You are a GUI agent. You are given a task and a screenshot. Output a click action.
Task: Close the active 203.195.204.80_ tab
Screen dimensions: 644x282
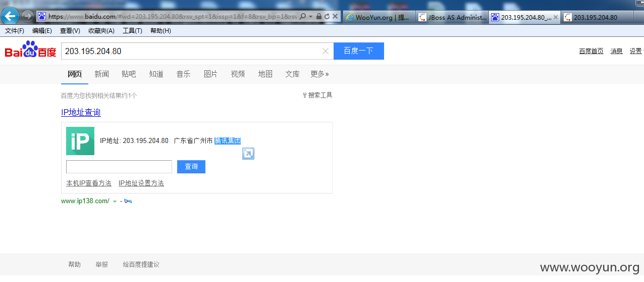[x=556, y=17]
